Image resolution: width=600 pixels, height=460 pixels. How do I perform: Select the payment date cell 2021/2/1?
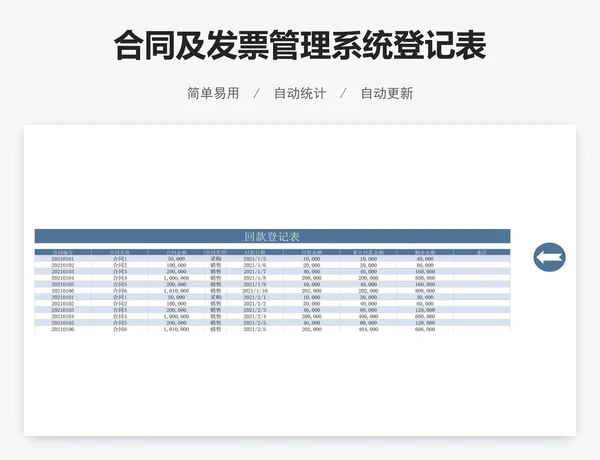255,297
